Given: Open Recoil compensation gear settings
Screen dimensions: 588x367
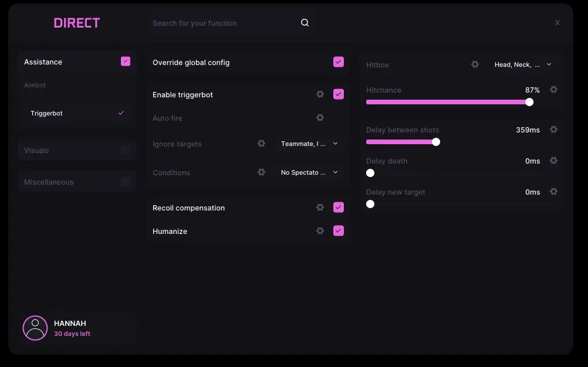Looking at the screenshot, I should (320, 208).
